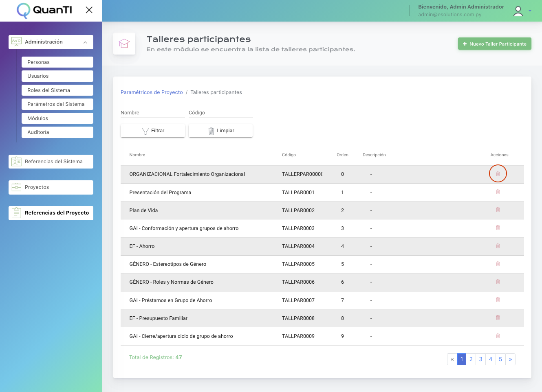
Task: Go to pagination page 4
Action: (x=491, y=359)
